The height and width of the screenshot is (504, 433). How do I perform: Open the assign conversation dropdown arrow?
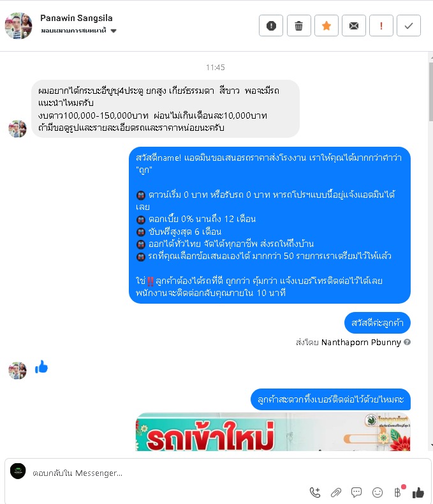pyautogui.click(x=114, y=31)
